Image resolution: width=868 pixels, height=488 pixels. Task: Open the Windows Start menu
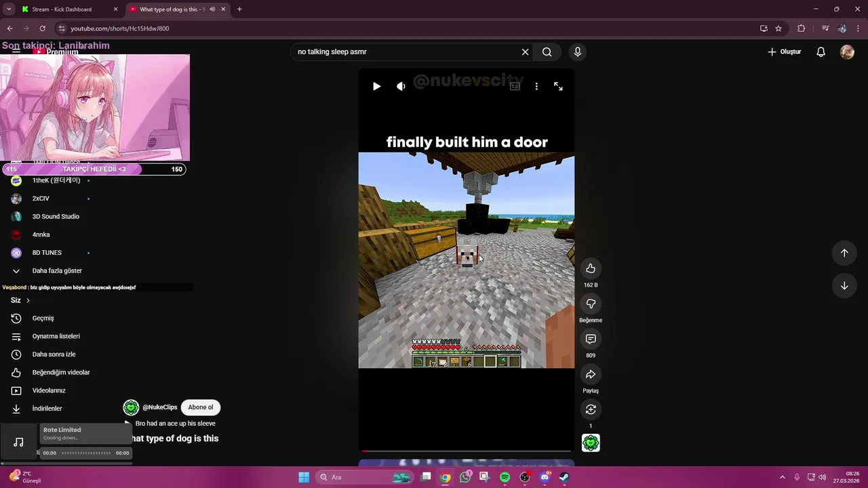coord(304,477)
